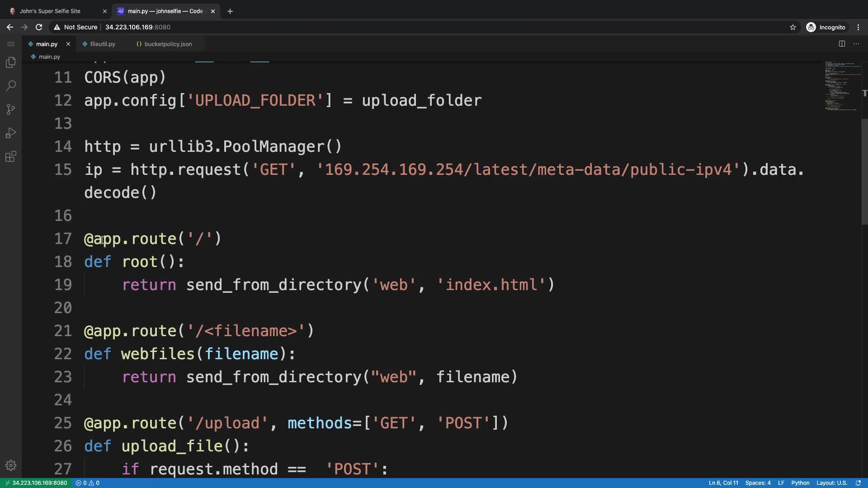The height and width of the screenshot is (488, 868).
Task: Open the Run and Debug panel
Action: point(11,133)
